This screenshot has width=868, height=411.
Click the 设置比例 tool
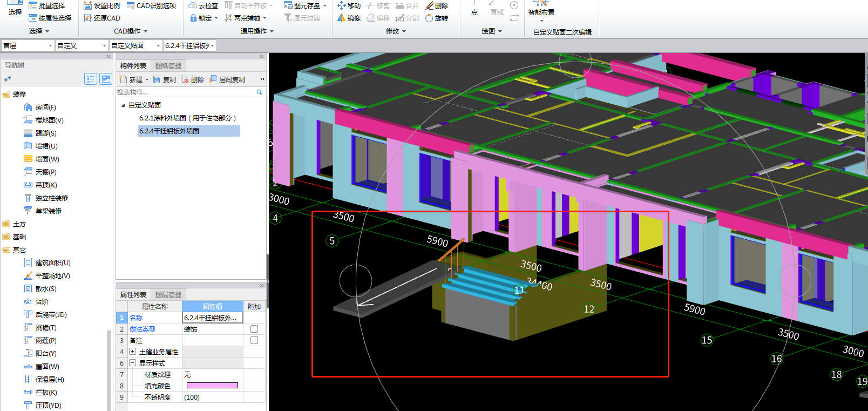[x=101, y=5]
